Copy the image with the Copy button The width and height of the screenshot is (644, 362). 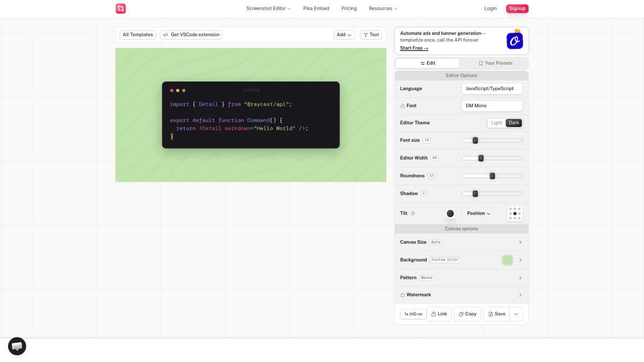tap(467, 314)
